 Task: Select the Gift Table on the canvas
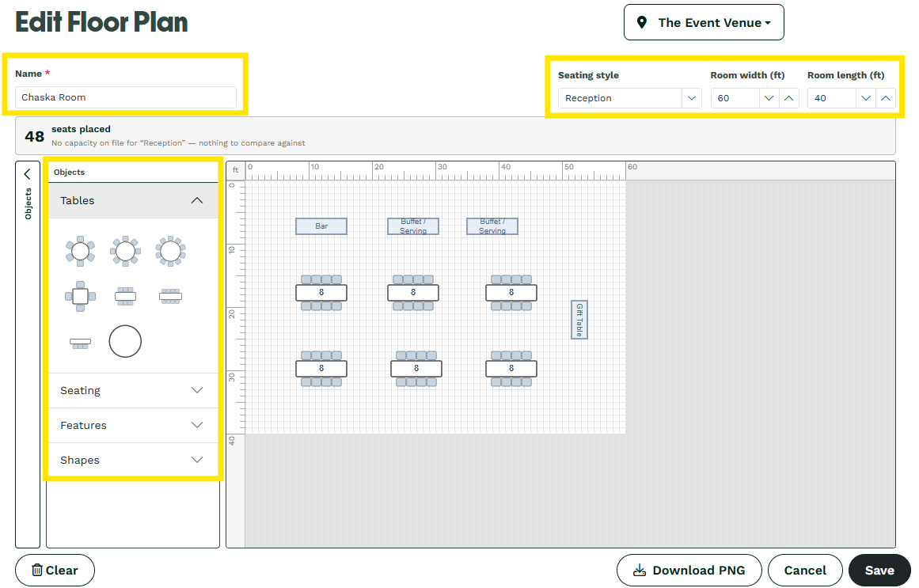coord(579,320)
